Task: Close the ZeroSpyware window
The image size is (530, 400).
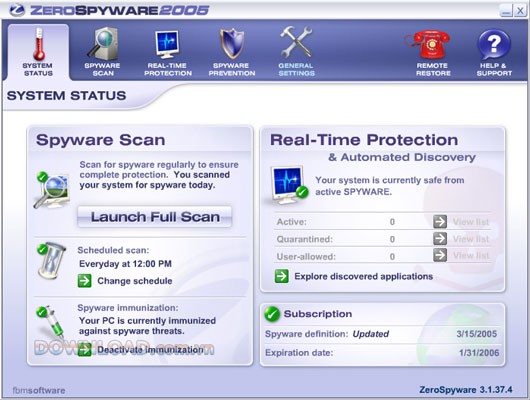Action: pyautogui.click(x=520, y=11)
